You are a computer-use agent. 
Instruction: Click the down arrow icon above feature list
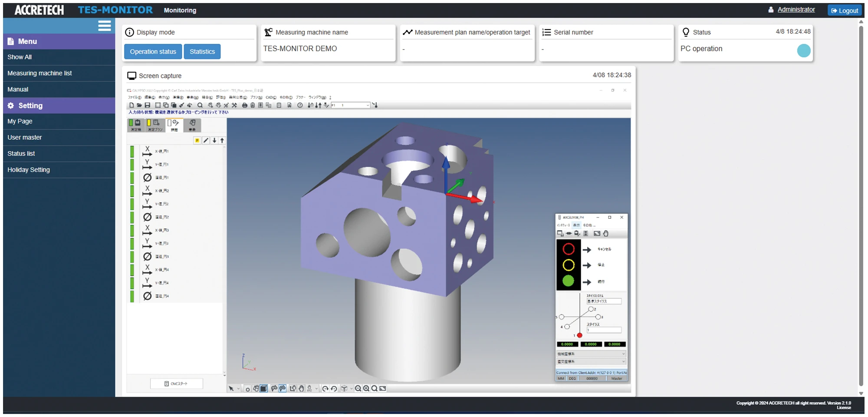coord(214,140)
